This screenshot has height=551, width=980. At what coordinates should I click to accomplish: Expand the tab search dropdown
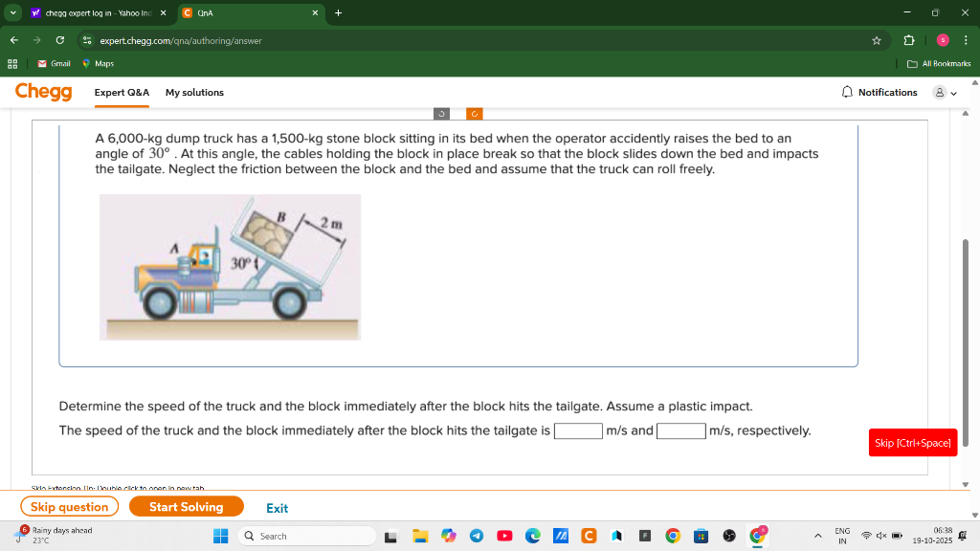[x=13, y=12]
